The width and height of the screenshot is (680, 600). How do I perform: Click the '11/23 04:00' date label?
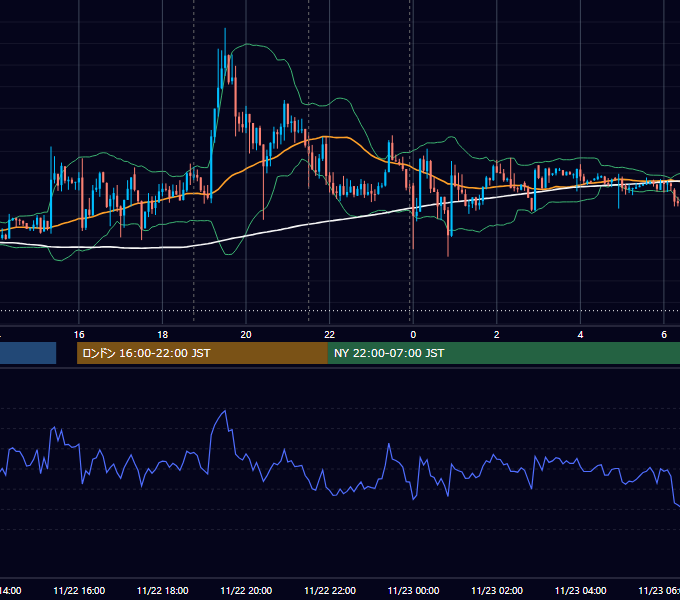(581, 590)
